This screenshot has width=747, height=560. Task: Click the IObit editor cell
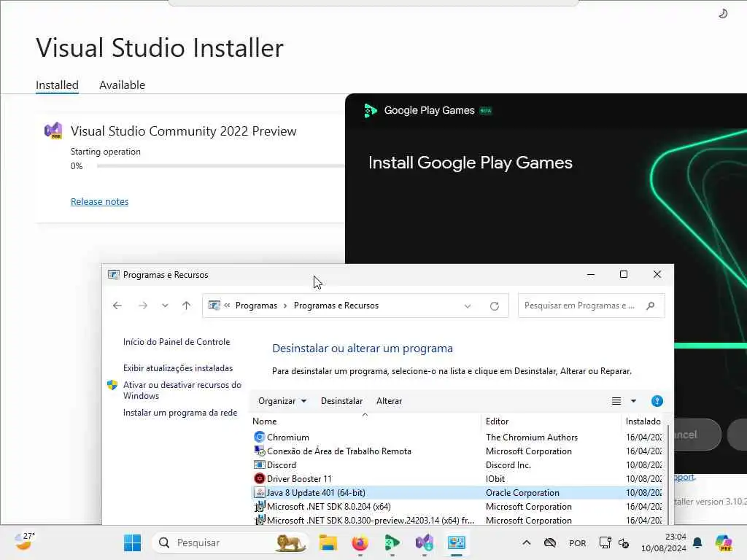(x=495, y=478)
